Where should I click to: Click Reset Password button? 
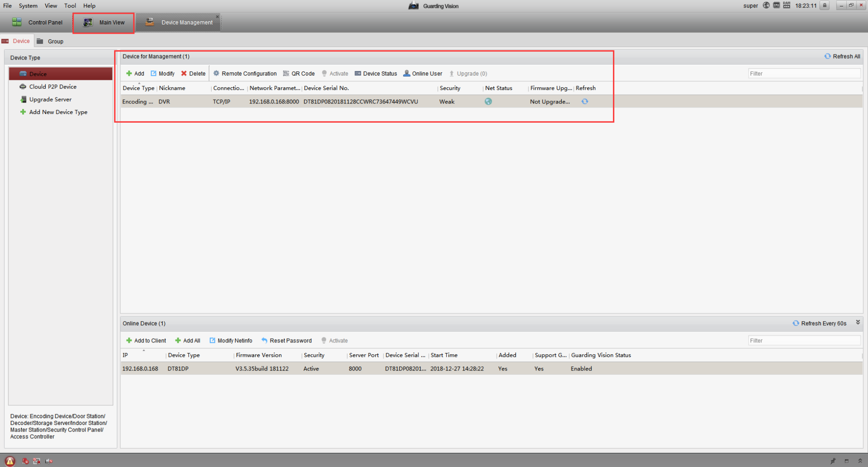pyautogui.click(x=286, y=341)
